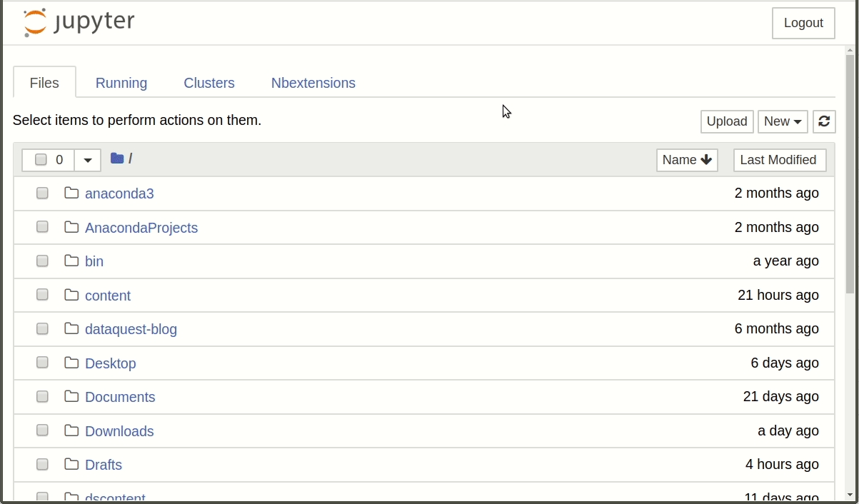Click the anaconda3 folder icon
Image resolution: width=859 pixels, height=504 pixels.
click(71, 193)
